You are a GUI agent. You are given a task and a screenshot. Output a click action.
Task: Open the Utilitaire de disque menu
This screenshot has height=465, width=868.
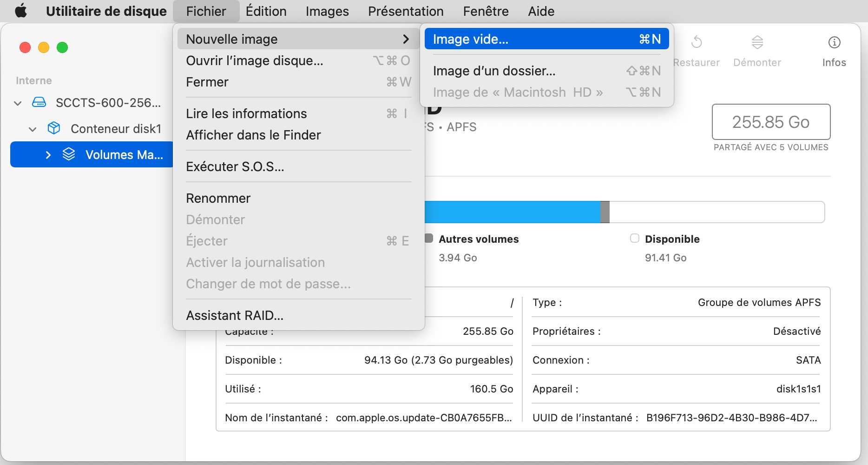[x=106, y=11]
